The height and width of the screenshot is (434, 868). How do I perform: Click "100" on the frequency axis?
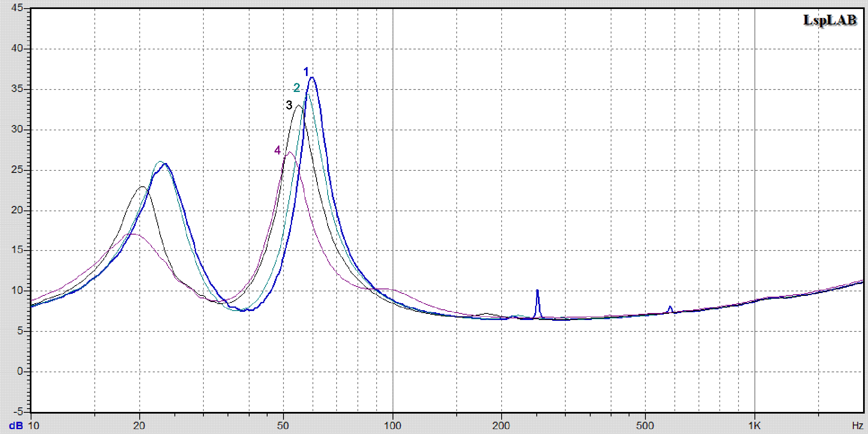point(393,426)
